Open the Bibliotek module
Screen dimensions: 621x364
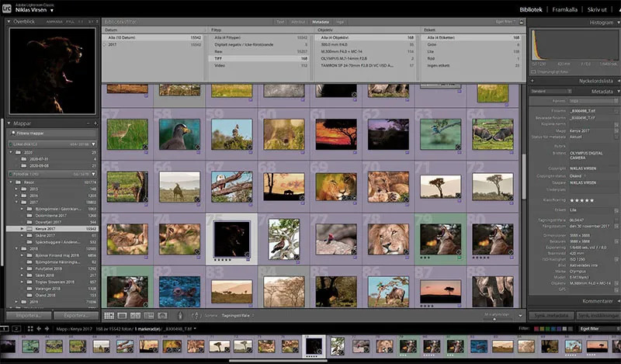click(x=531, y=9)
